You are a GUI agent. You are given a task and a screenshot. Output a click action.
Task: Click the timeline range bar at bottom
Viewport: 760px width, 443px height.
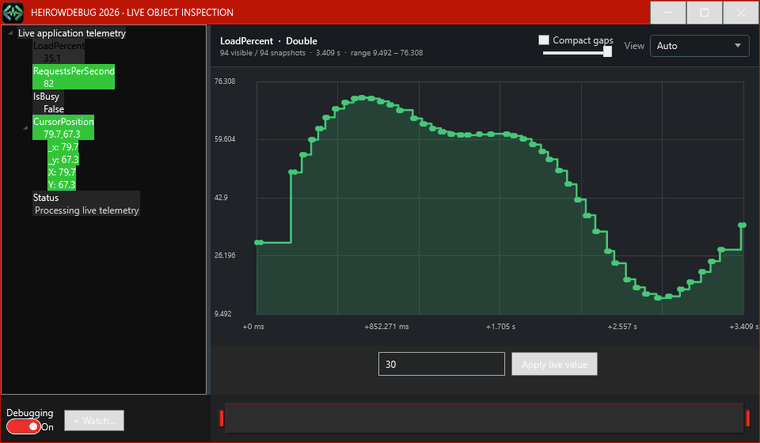click(x=484, y=418)
